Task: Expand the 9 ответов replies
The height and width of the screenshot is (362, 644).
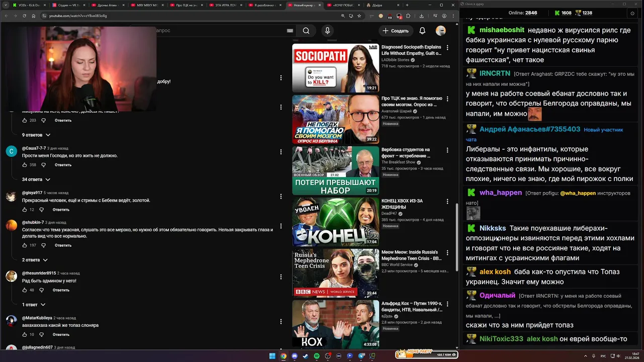Action: pos(36,135)
